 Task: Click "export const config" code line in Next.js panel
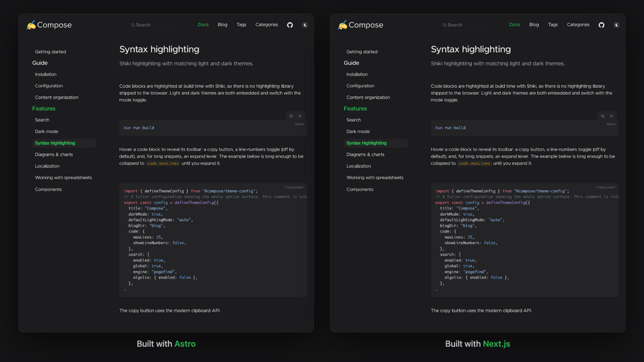coord(483,202)
